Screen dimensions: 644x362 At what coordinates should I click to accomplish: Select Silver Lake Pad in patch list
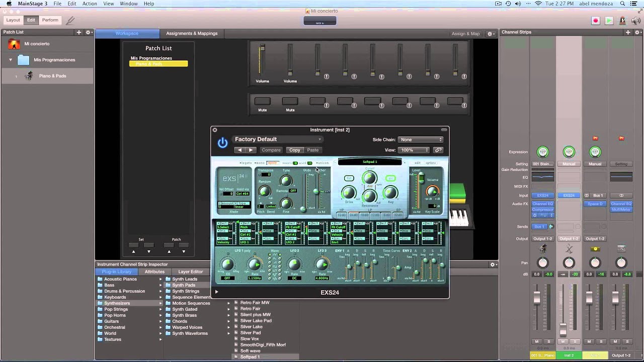[x=256, y=321]
